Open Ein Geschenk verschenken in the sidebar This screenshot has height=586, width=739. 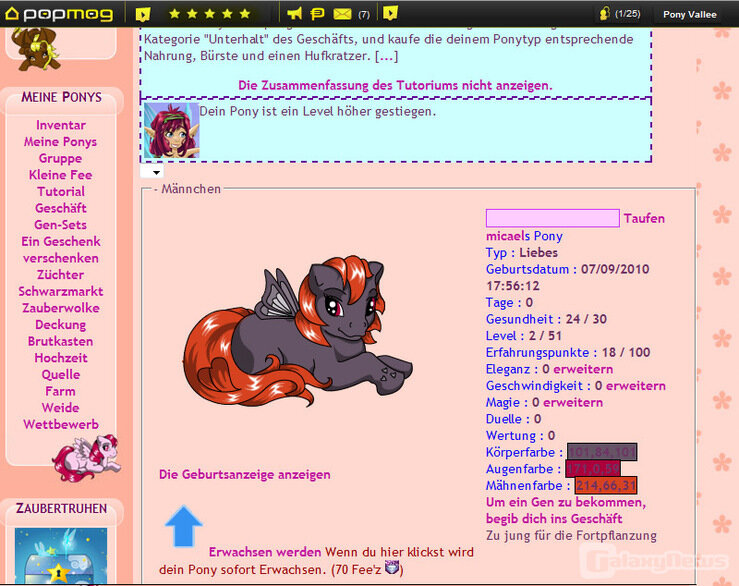click(61, 250)
